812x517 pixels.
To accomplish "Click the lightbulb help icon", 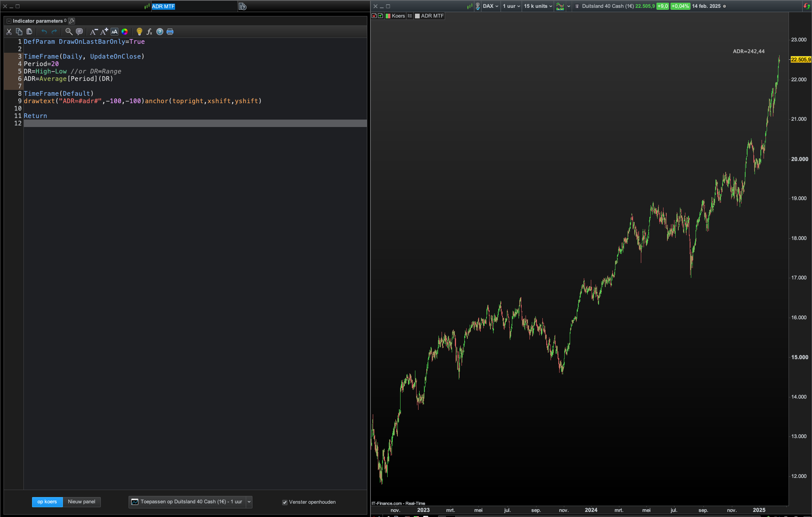I will click(139, 32).
